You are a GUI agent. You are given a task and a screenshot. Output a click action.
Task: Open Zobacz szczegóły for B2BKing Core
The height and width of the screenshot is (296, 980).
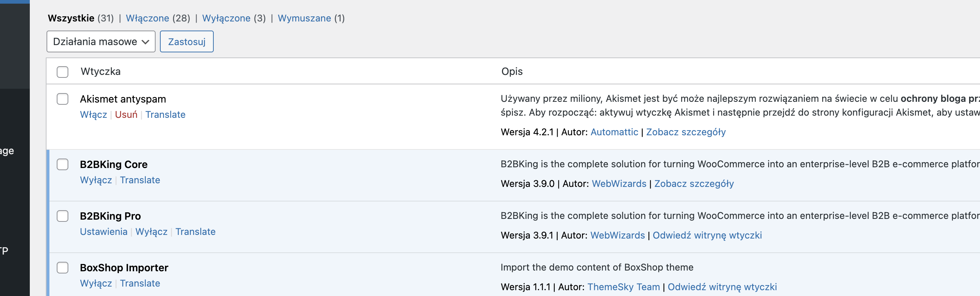click(x=694, y=184)
